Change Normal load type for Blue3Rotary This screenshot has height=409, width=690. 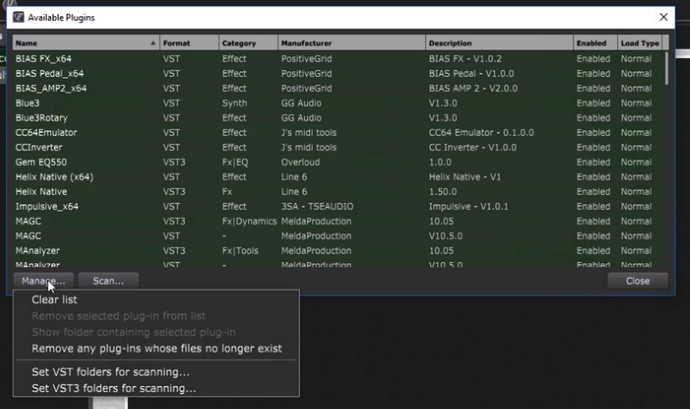pos(636,118)
